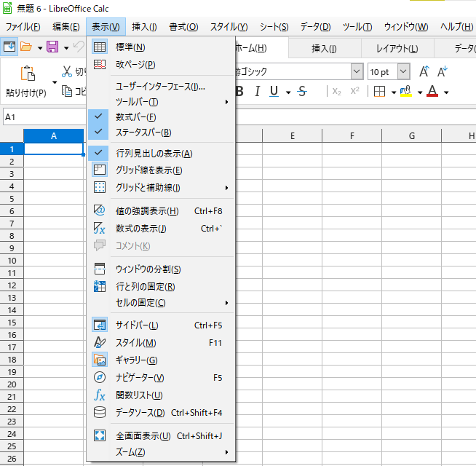Open the Format (書式) menu
This screenshot has height=466, width=476.
click(x=183, y=27)
